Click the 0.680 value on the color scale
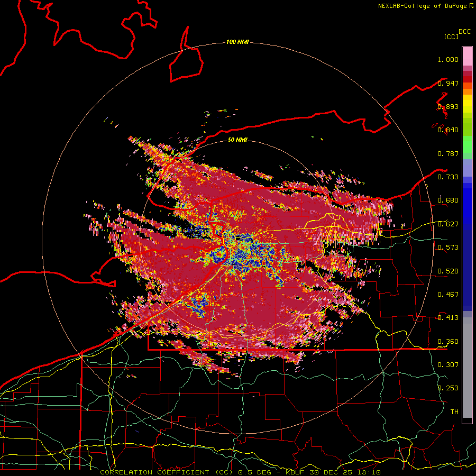 448,200
